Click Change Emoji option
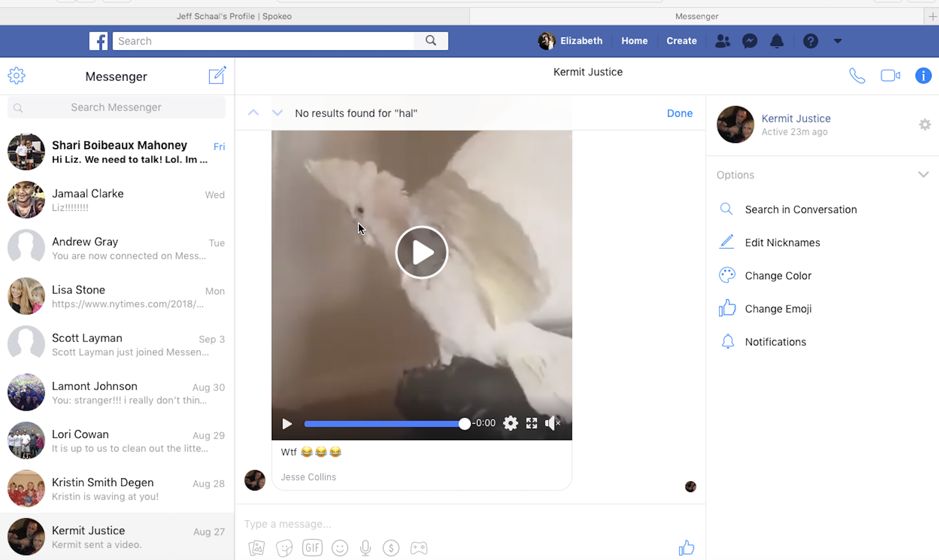Screen dimensions: 939x560 (x=778, y=309)
